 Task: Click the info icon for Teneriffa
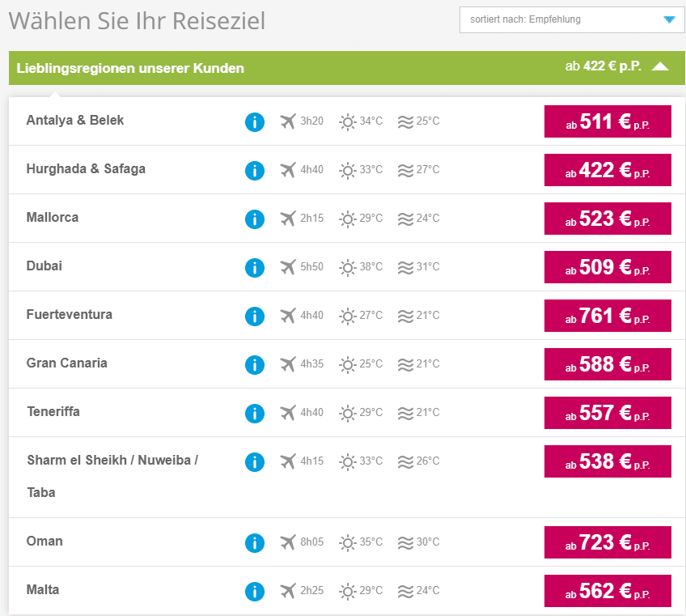[x=255, y=414]
